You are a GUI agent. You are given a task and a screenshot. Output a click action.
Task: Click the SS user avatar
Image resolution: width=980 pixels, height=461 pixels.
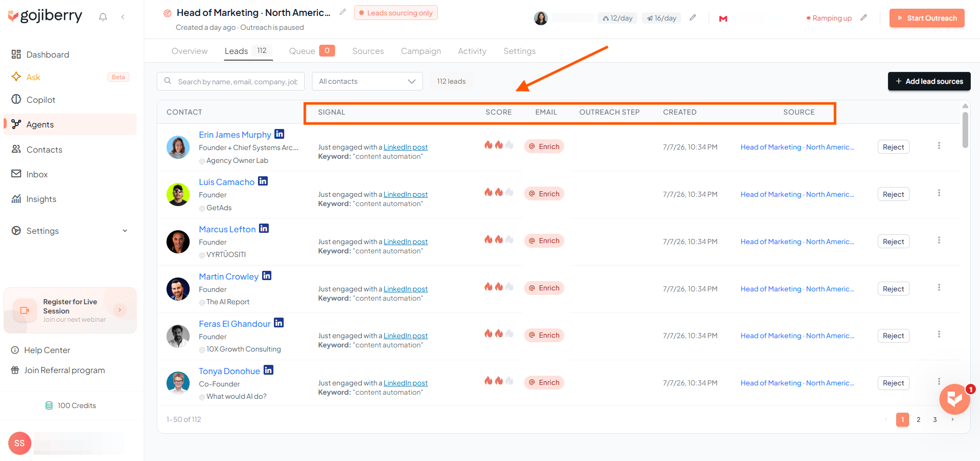click(x=20, y=443)
